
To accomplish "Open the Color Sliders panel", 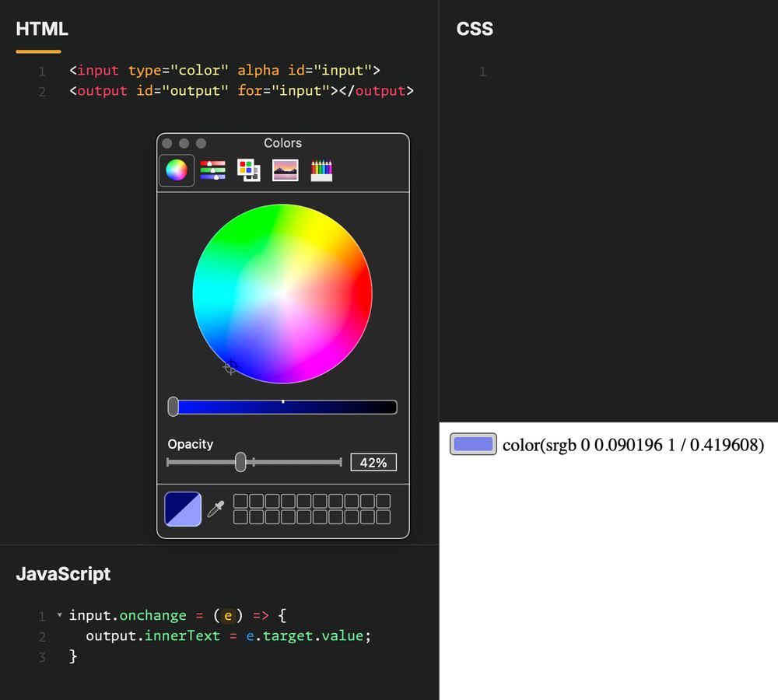I will click(x=212, y=170).
